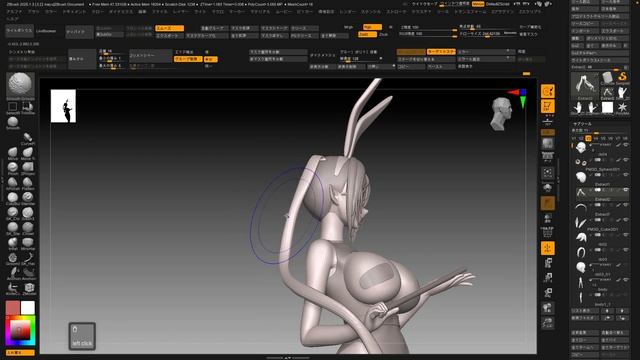This screenshot has height=360, width=640.
Task: Select the hPolish brush icon
Action: click(x=13, y=182)
